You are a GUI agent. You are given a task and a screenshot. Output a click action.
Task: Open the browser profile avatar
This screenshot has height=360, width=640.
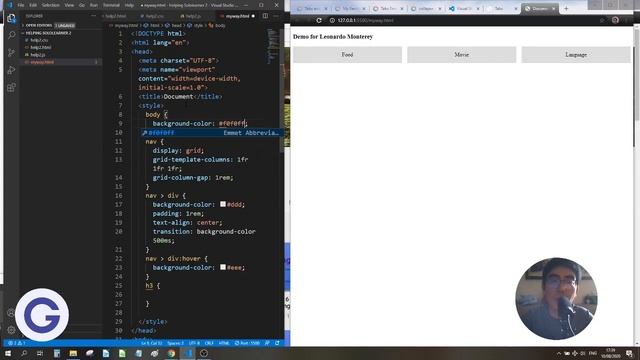(x=615, y=20)
